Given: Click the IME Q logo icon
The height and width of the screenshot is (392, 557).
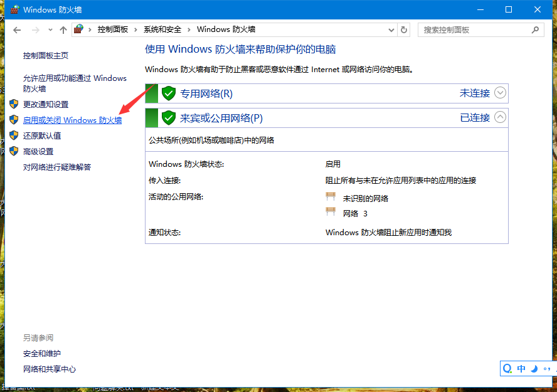Looking at the screenshot, I should tap(507, 369).
